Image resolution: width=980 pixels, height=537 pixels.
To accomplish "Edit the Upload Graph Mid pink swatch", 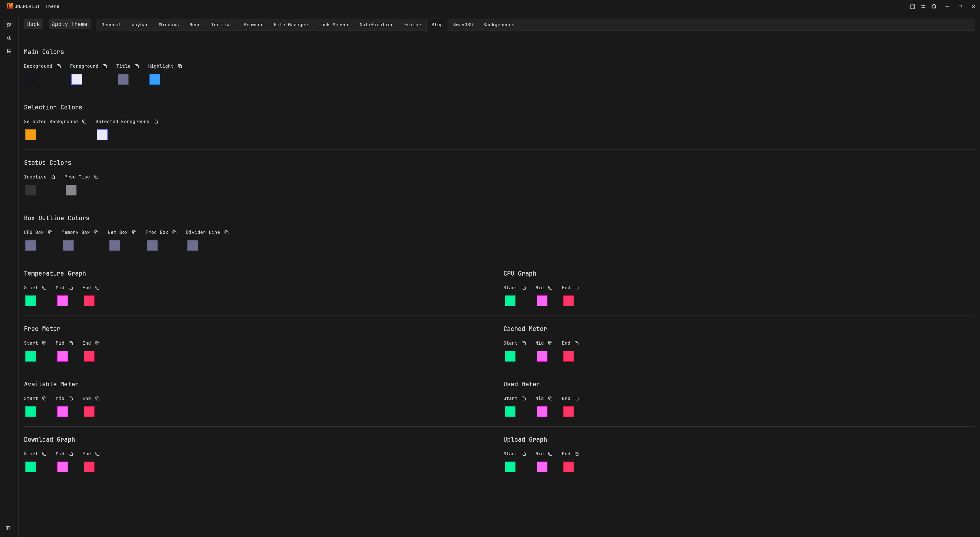I will click(x=542, y=467).
